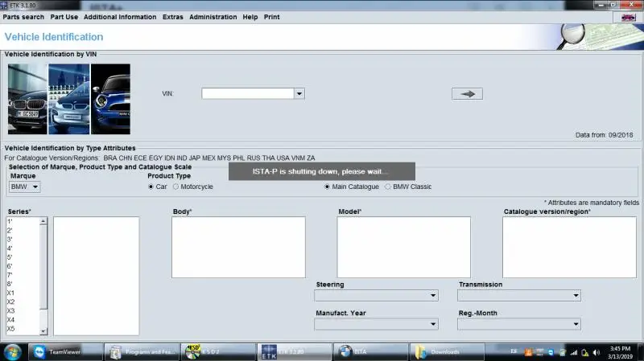Click the volume speaker tray icon
Viewport: 644px width, 361px height.
(x=597, y=352)
